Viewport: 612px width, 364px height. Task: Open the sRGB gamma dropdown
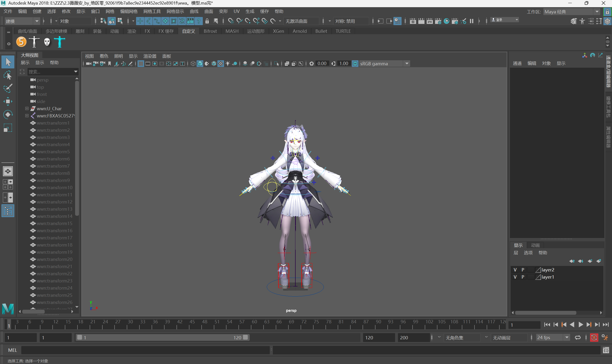click(407, 64)
